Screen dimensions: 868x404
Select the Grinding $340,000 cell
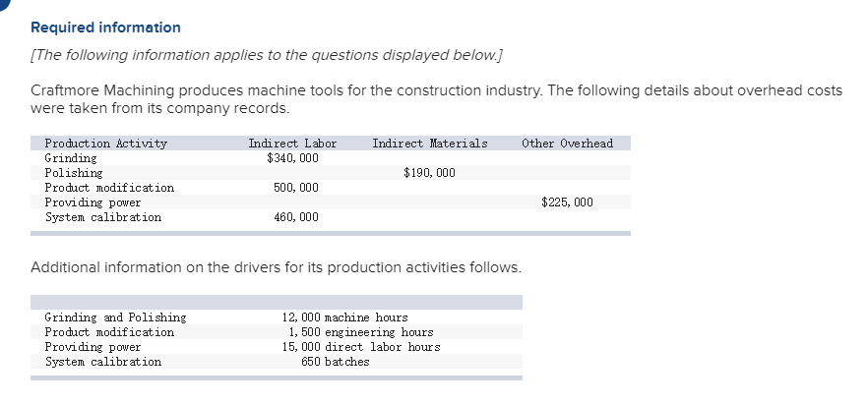point(292,158)
